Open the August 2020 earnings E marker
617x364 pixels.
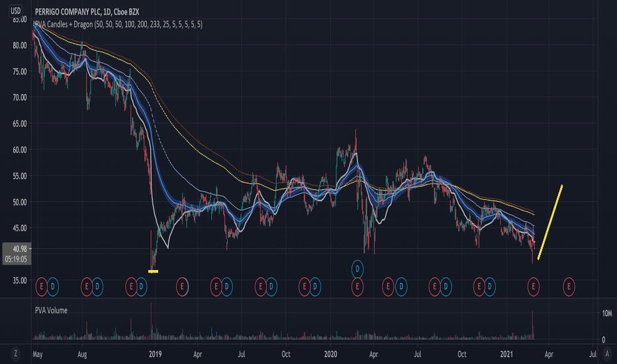point(434,287)
